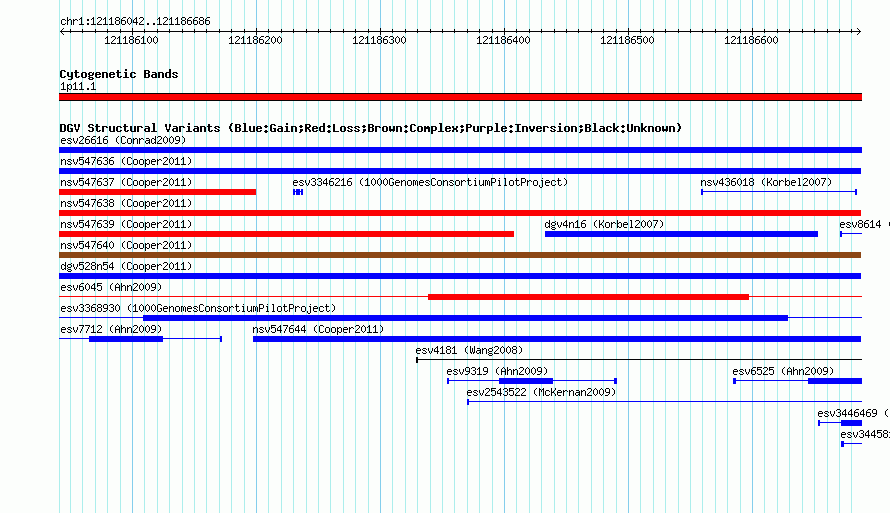890x513 pixels.
Task: Select the dgv4n16 (Korbel2007) label
Action: click(604, 224)
